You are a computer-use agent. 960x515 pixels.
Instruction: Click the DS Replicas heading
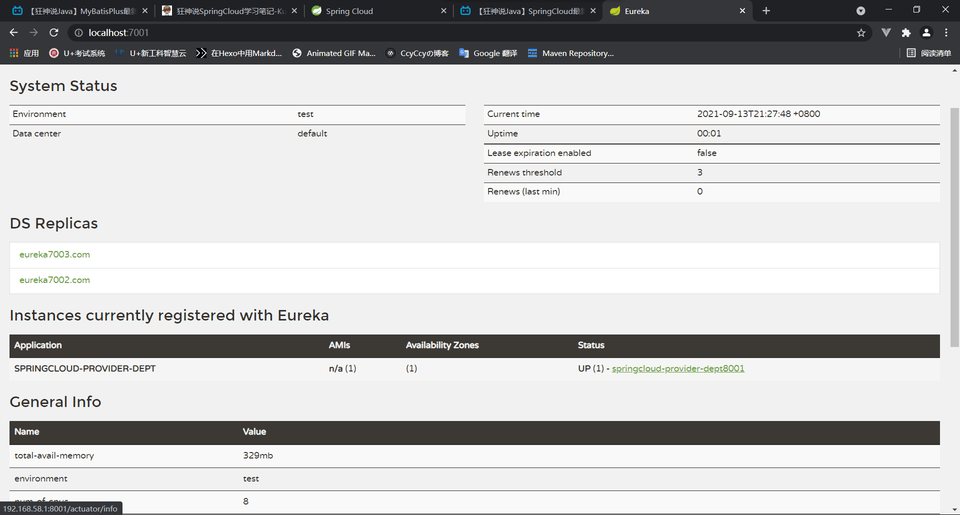pyautogui.click(x=53, y=224)
